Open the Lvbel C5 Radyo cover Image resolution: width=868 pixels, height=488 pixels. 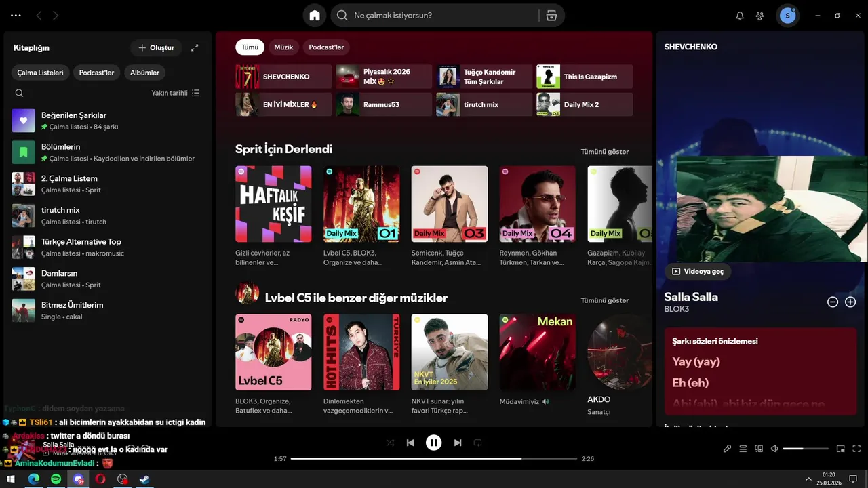coord(273,352)
